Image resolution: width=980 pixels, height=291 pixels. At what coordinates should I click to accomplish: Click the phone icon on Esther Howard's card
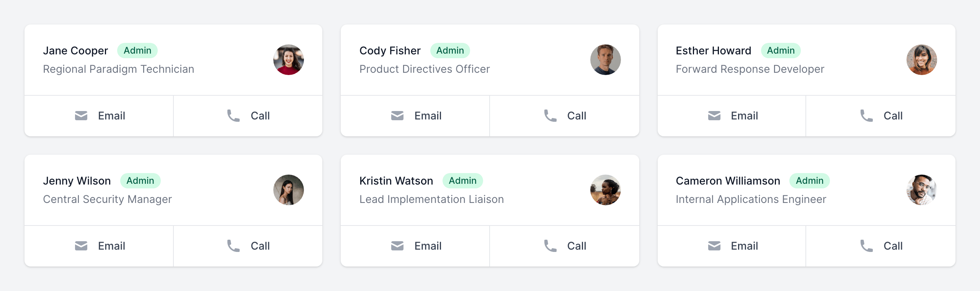click(866, 116)
